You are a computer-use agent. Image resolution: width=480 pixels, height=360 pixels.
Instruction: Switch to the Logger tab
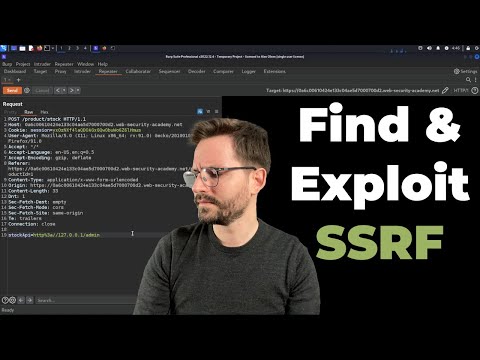(x=249, y=71)
